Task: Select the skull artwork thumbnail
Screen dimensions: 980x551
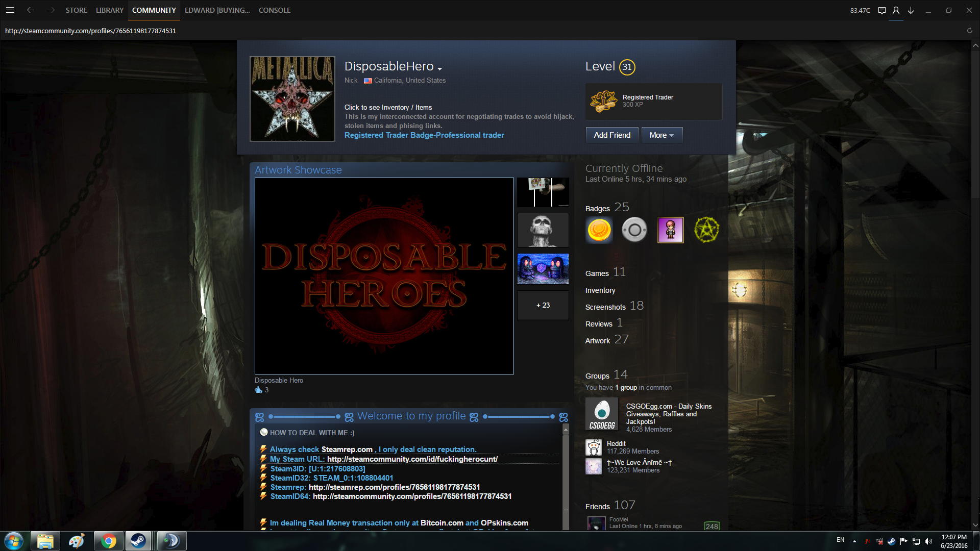Action: coord(543,230)
